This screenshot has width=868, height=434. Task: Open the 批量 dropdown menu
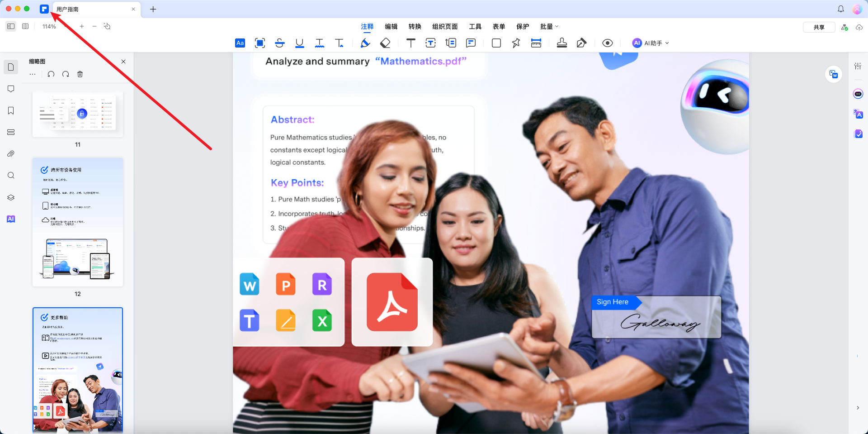(x=549, y=27)
